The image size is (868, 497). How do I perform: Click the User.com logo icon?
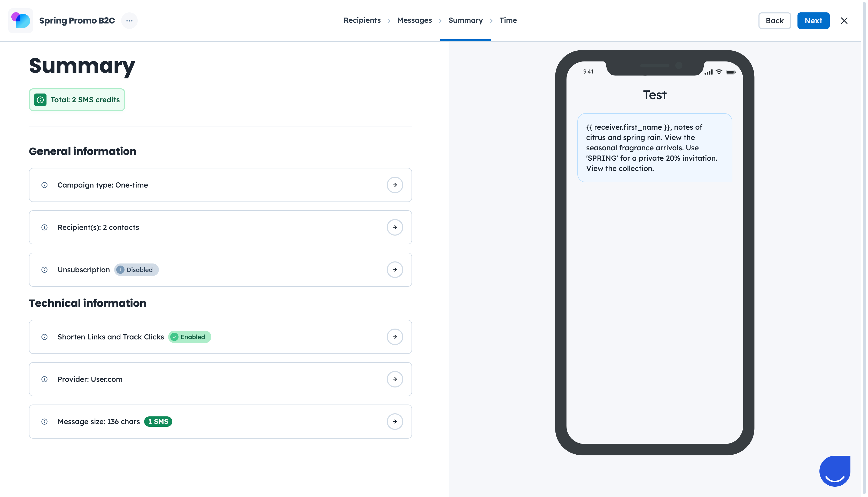pyautogui.click(x=20, y=20)
